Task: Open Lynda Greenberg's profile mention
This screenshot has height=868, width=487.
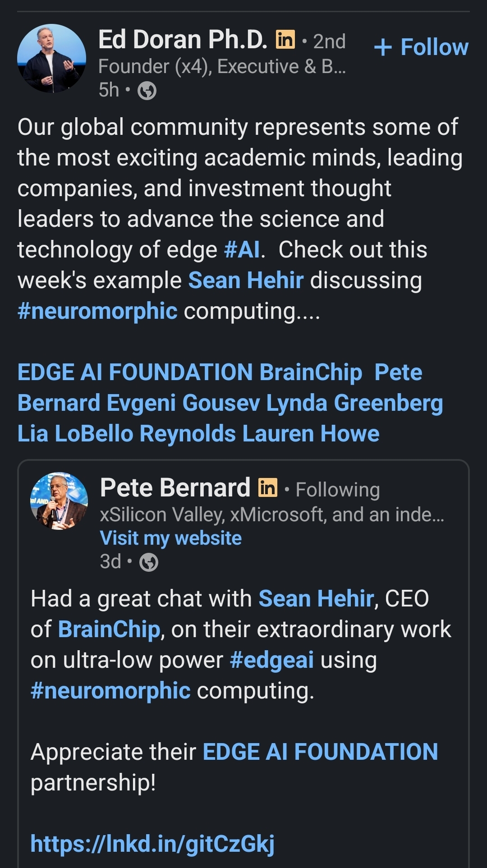Action: coord(354,403)
